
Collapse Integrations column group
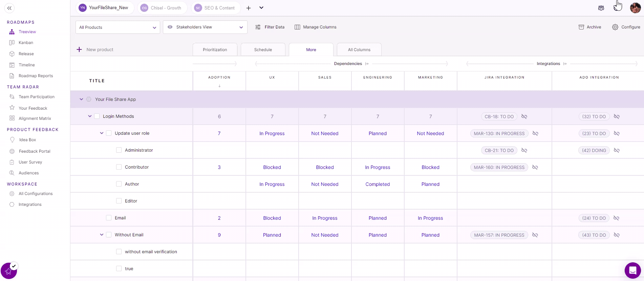(565, 64)
